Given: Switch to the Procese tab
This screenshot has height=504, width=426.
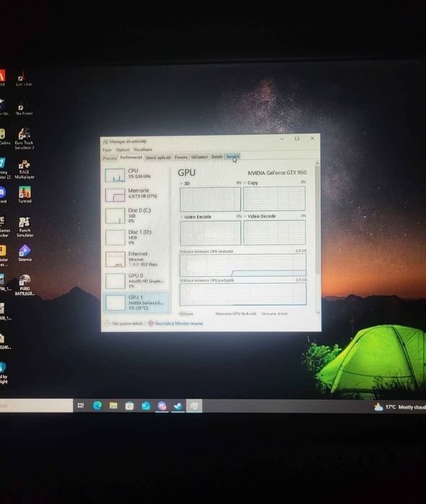Looking at the screenshot, I should 110,158.
